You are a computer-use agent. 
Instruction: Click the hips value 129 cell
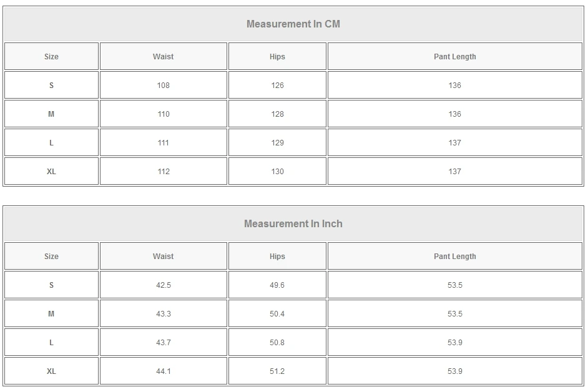coord(277,143)
